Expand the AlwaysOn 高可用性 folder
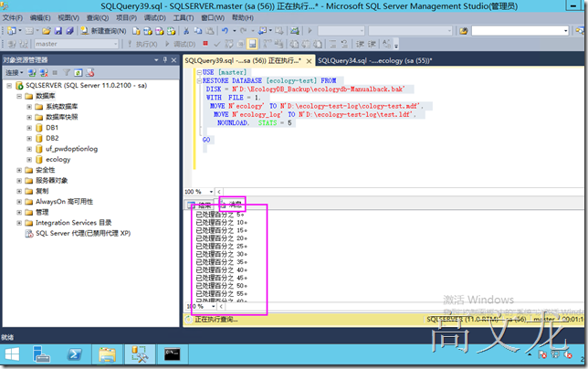This screenshot has height=369, width=588. click(19, 202)
